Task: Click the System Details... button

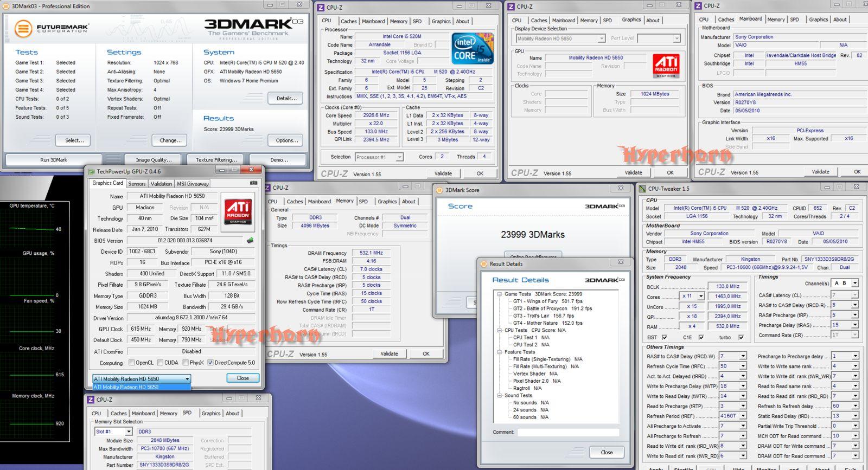Action: coord(286,98)
